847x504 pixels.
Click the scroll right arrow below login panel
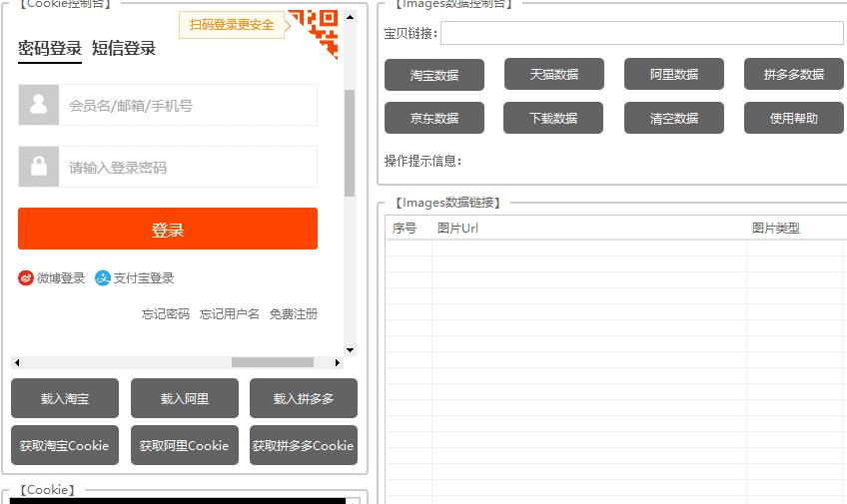338,362
